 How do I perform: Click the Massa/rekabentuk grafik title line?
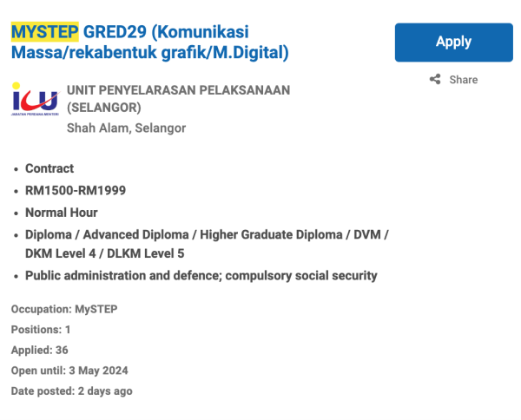pos(149,53)
